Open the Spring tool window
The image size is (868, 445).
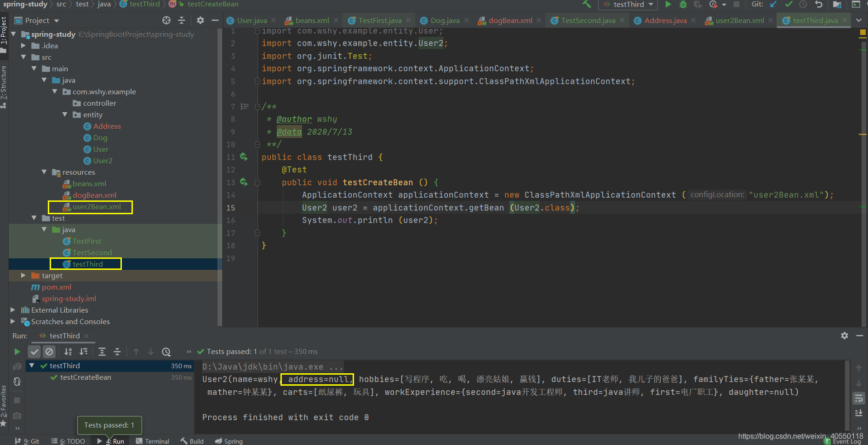pyautogui.click(x=229, y=441)
